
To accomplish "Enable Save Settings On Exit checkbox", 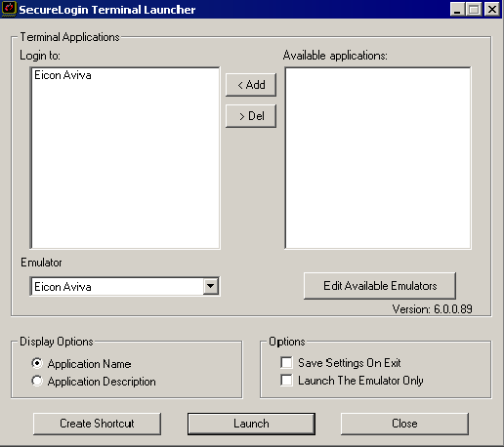I will [286, 362].
